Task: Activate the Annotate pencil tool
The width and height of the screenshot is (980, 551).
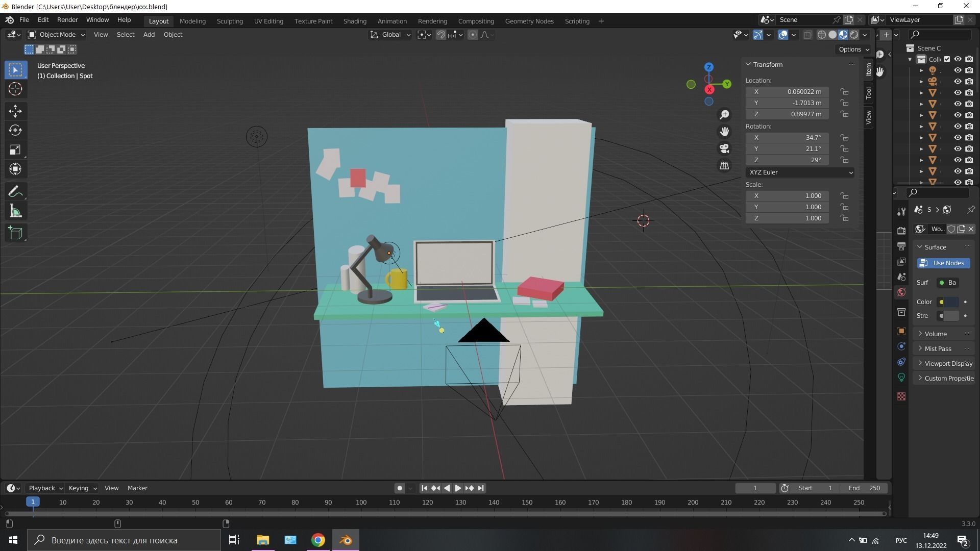Action: pos(15,192)
